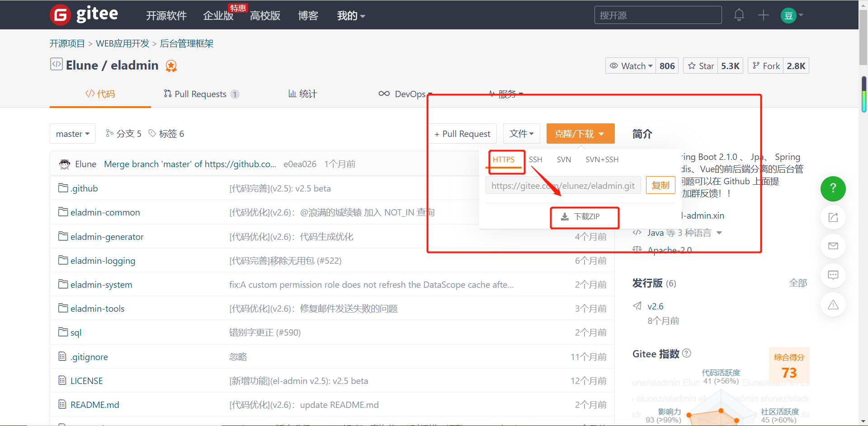
Task: Click the mail floating icon
Action: (x=833, y=246)
